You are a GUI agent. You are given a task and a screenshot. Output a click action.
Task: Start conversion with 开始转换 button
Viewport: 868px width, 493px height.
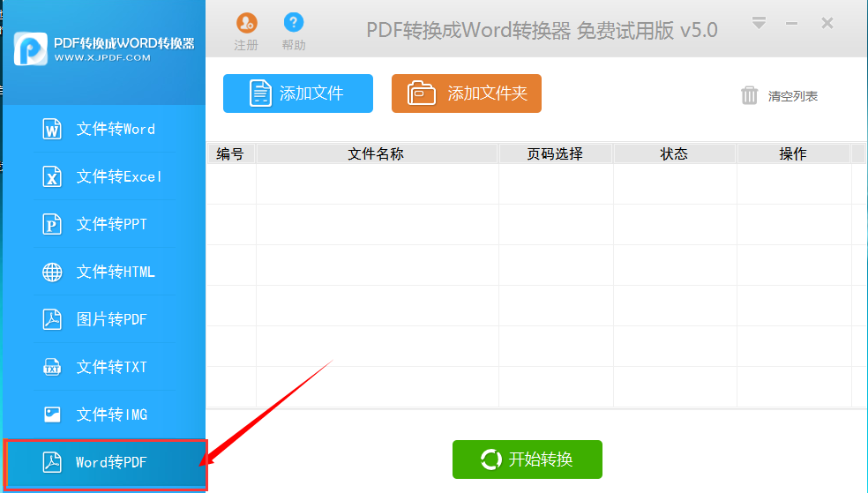coord(527,459)
